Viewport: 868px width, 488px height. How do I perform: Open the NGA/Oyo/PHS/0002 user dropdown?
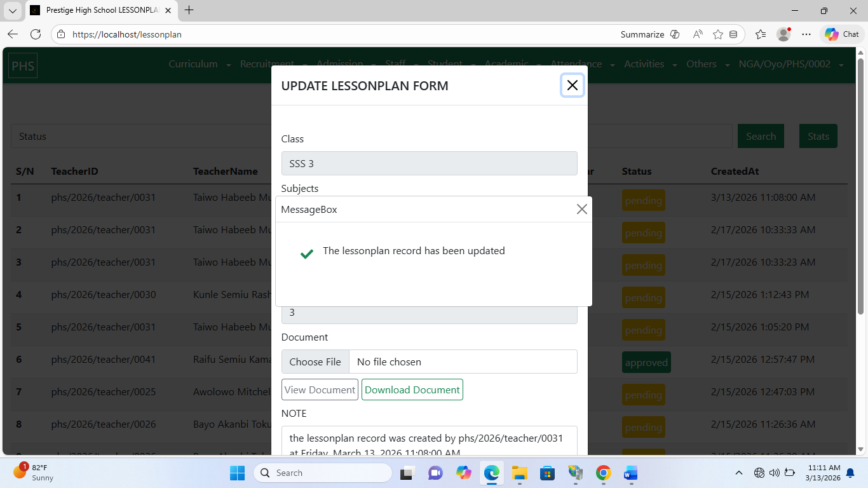click(791, 64)
